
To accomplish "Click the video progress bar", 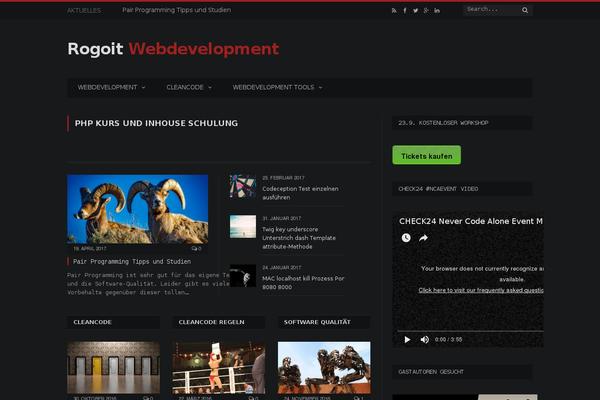I will tap(470, 331).
